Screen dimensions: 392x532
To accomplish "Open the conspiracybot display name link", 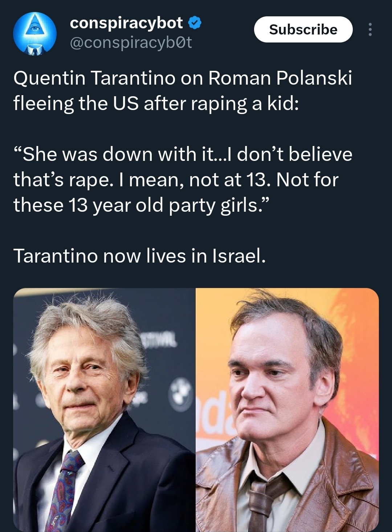I will click(x=126, y=23).
